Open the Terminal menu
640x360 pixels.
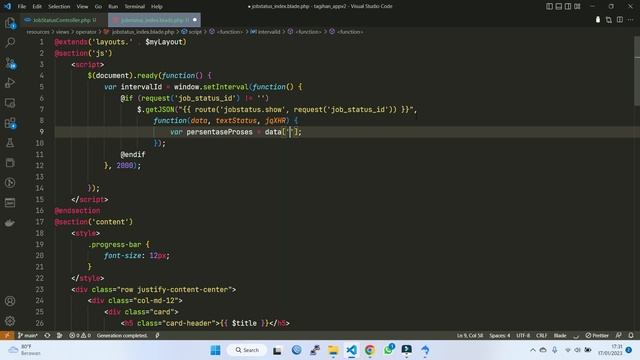point(134,7)
